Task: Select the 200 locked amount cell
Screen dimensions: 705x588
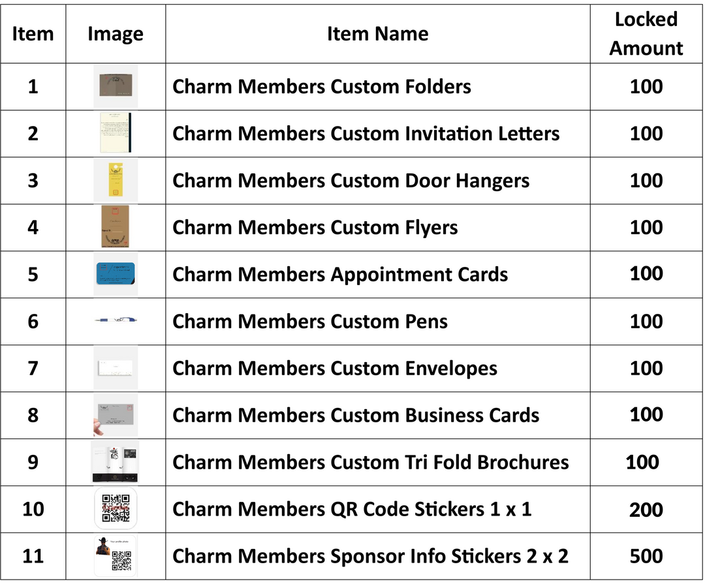Action: coord(646,509)
